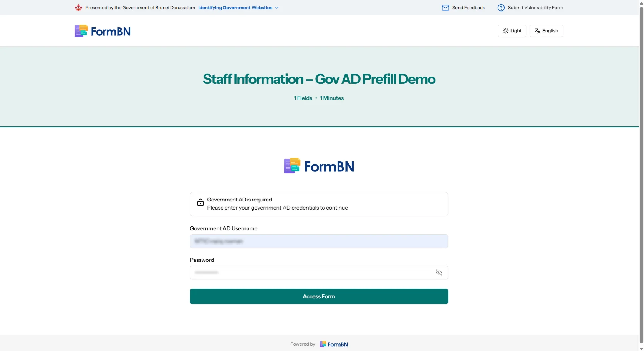
Task: Open Send Feedback link
Action: (x=468, y=8)
